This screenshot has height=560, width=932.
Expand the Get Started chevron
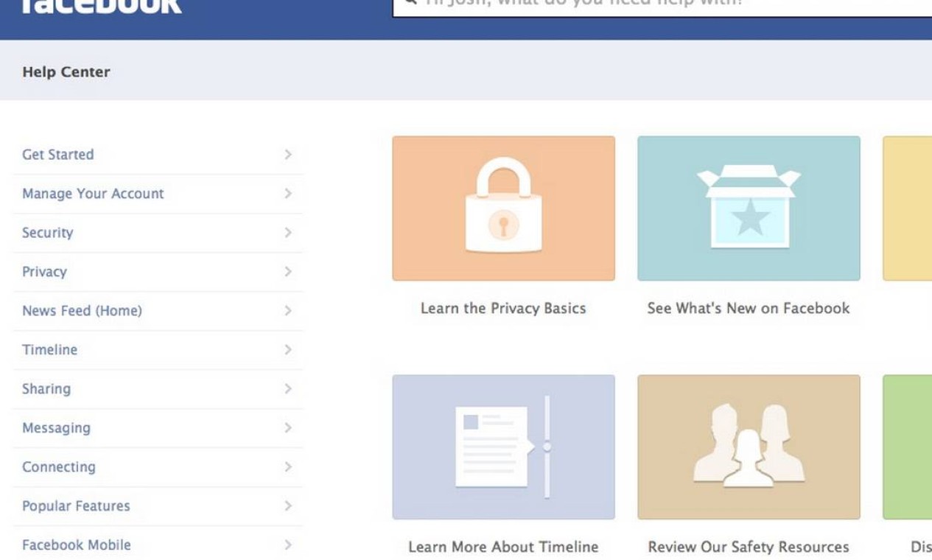(x=288, y=155)
